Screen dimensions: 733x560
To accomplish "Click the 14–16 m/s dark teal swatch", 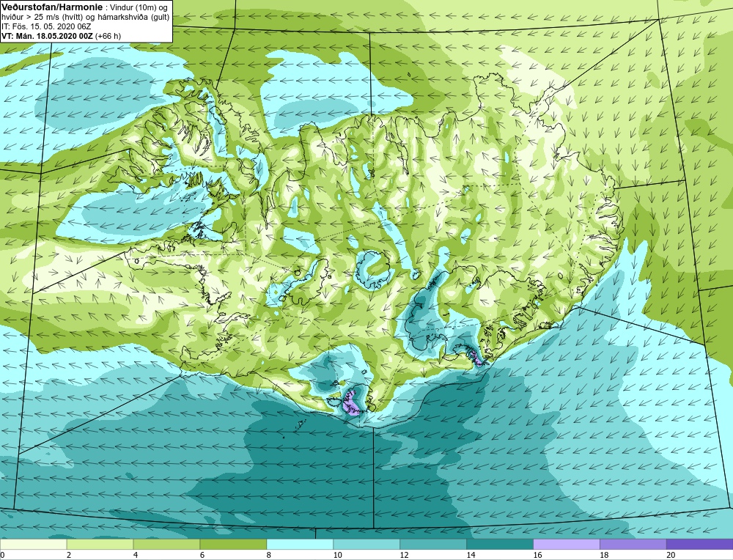I will (500, 544).
